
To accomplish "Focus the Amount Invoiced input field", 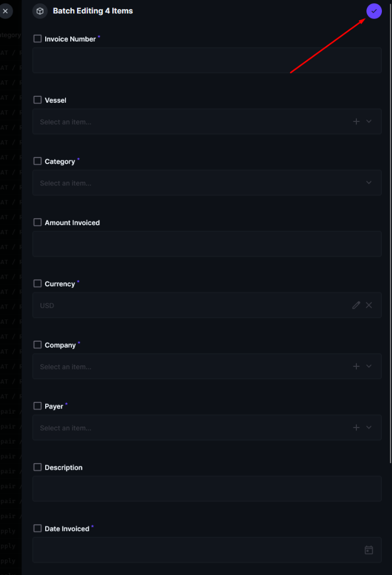I will [x=206, y=244].
